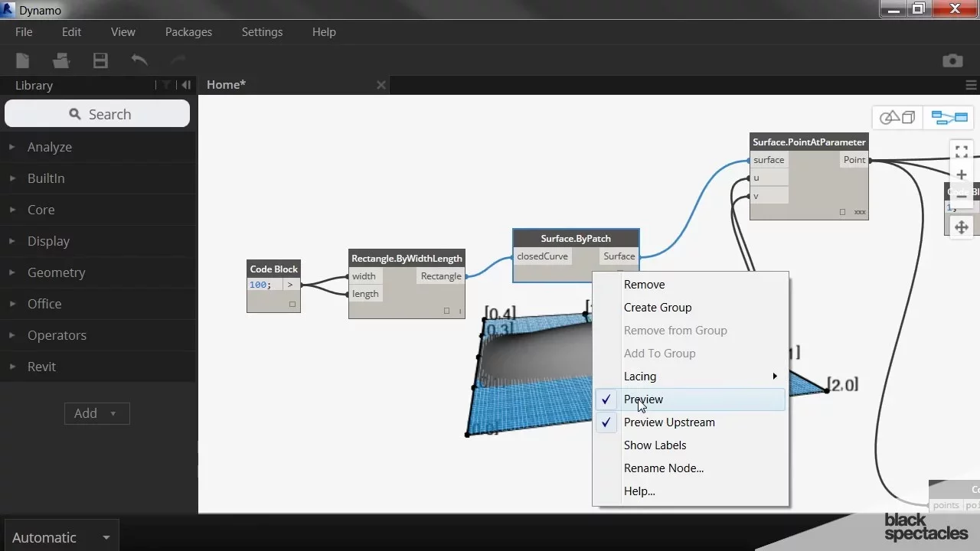The height and width of the screenshot is (551, 980).
Task: Choose Rename Node... in the context menu
Action: (690, 468)
